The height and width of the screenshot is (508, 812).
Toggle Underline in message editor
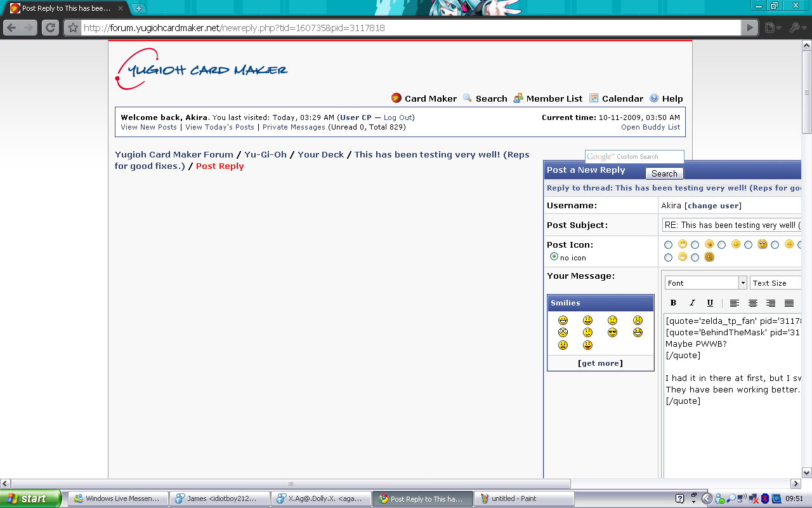tap(710, 303)
